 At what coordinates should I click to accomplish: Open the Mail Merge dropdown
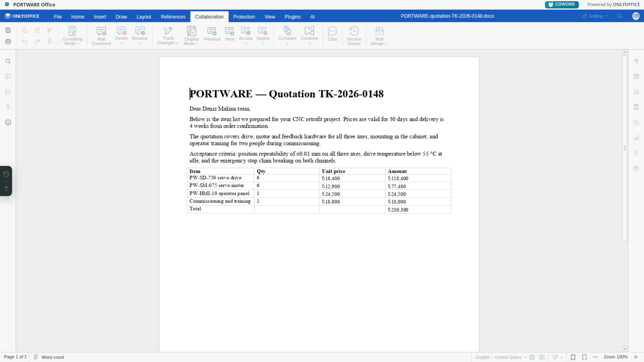pyautogui.click(x=379, y=36)
